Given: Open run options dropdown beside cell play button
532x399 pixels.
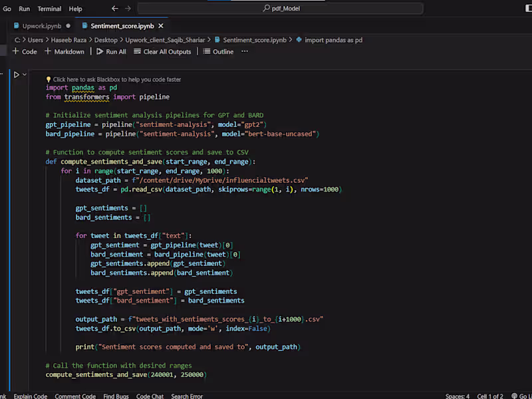Looking at the screenshot, I should tap(25, 74).
